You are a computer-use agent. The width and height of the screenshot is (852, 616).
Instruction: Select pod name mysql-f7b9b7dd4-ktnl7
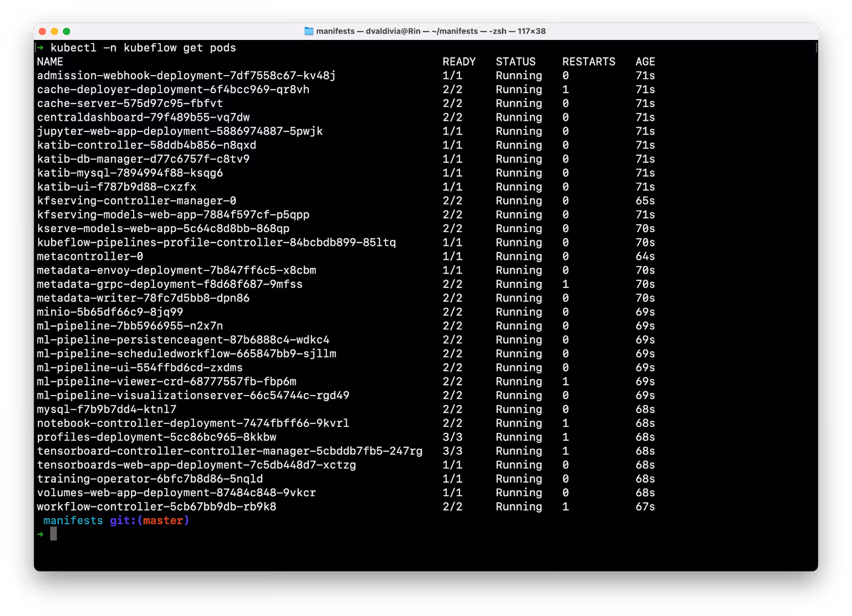(106, 409)
